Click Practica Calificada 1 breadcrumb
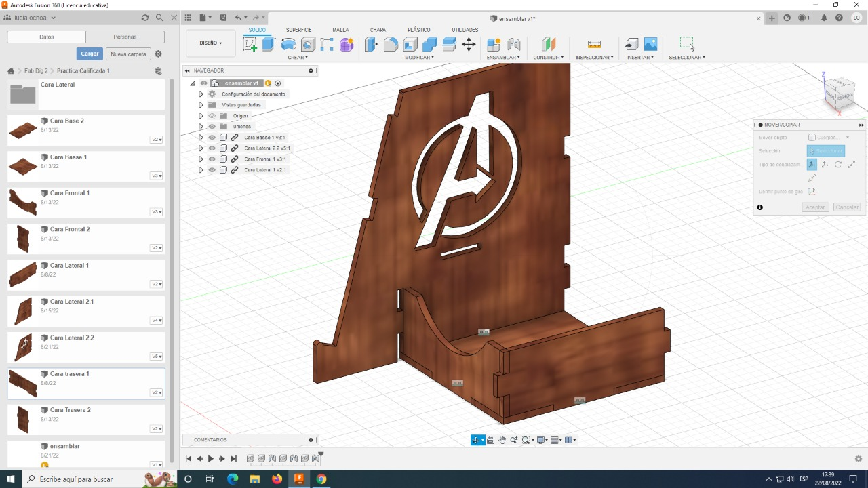The height and width of the screenshot is (488, 868). click(83, 70)
